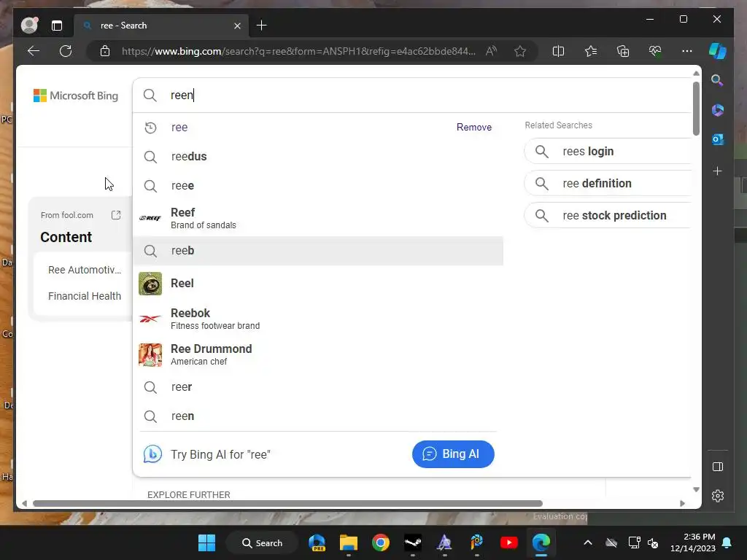747x560 pixels.
Task: Click the sidebar search icon
Action: 718,80
